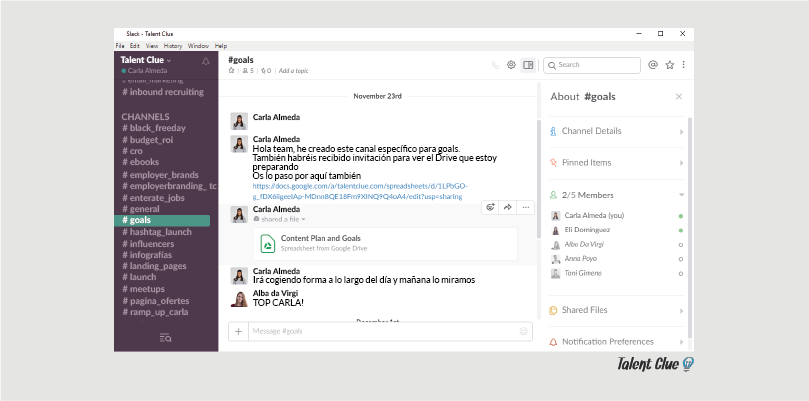Star the #goals channel
The image size is (809, 401).
click(231, 71)
